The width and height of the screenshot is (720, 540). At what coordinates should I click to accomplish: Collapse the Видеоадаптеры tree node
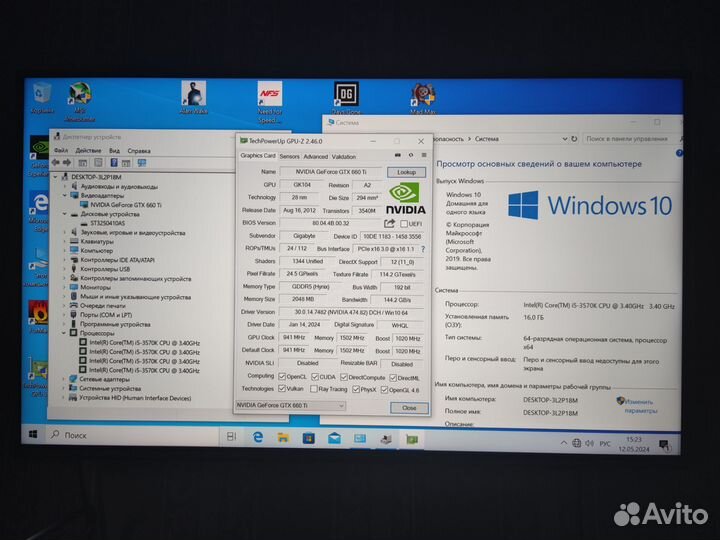tap(65, 196)
